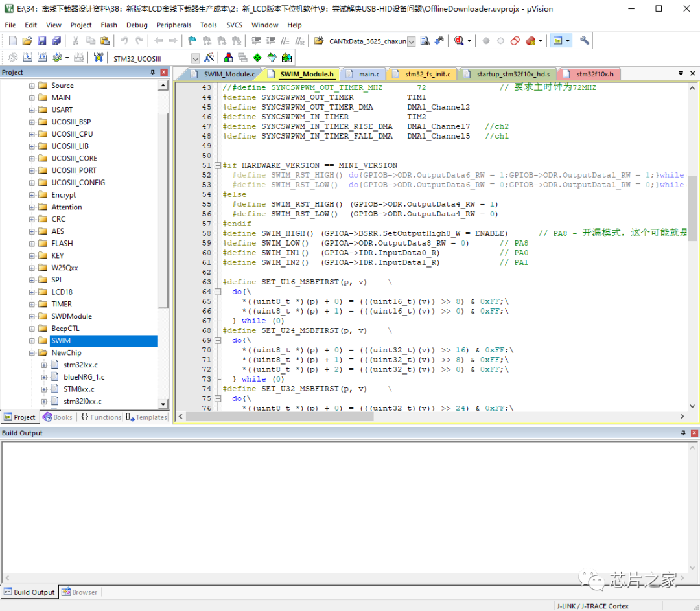
Task: Select the STM8xx.c file
Action: pos(78,389)
